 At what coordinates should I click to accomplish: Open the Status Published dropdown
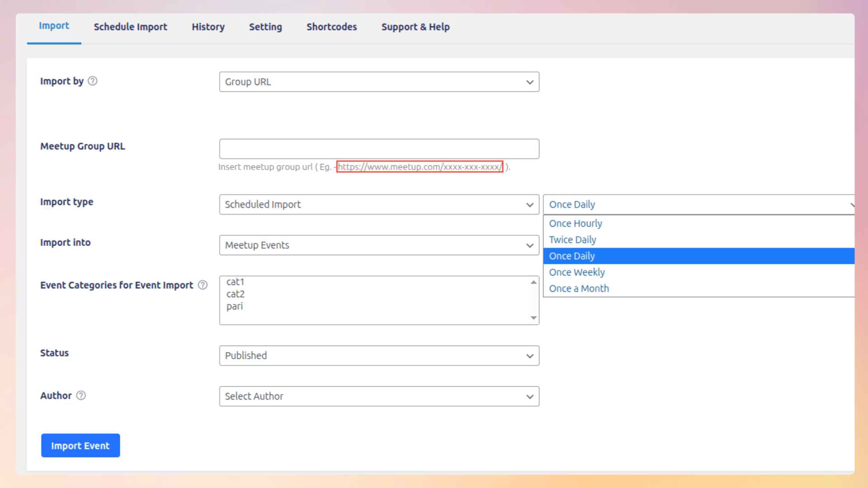tap(379, 356)
